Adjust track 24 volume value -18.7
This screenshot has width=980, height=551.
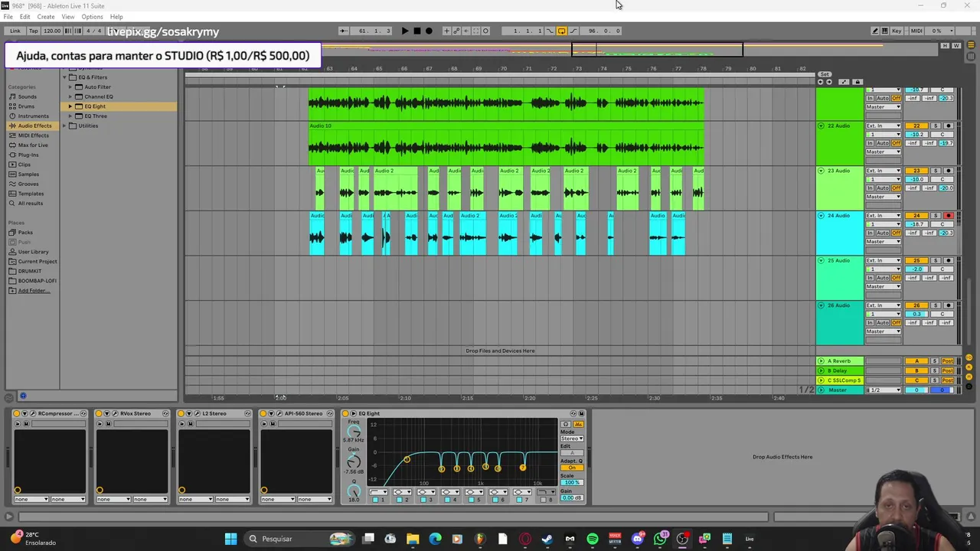point(916,224)
